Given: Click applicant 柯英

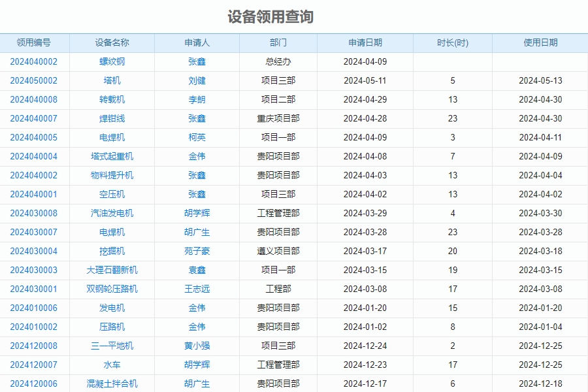Looking at the screenshot, I should click(x=197, y=137).
